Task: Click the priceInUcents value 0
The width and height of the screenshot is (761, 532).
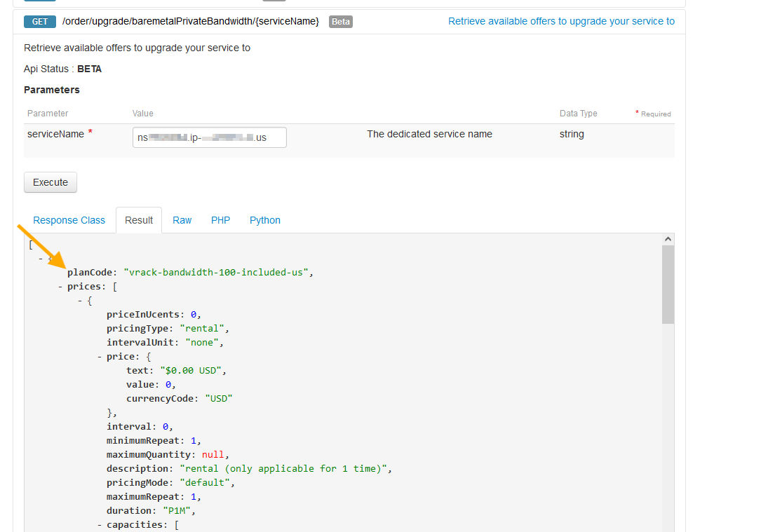Action: pyautogui.click(x=193, y=315)
